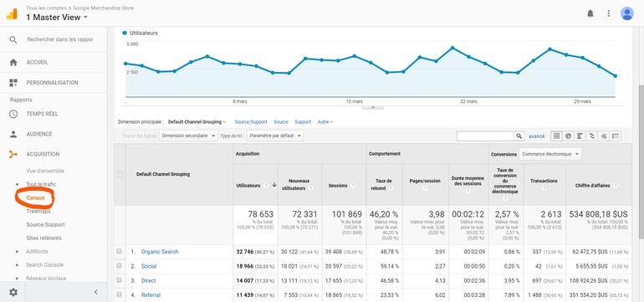The image size is (644, 302).
Task: Open the Dimension secondaire dropdown
Action: [x=188, y=136]
